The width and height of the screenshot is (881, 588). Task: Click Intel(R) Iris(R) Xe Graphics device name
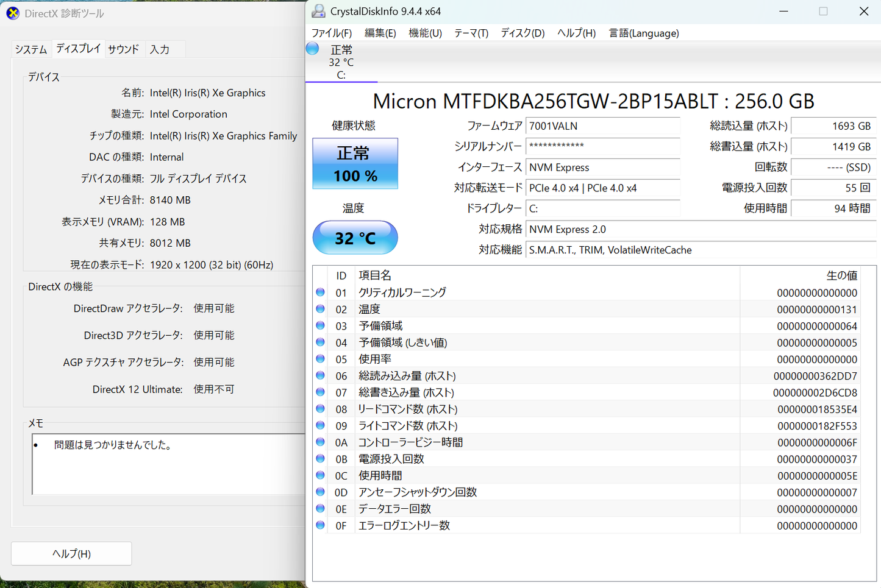(207, 93)
